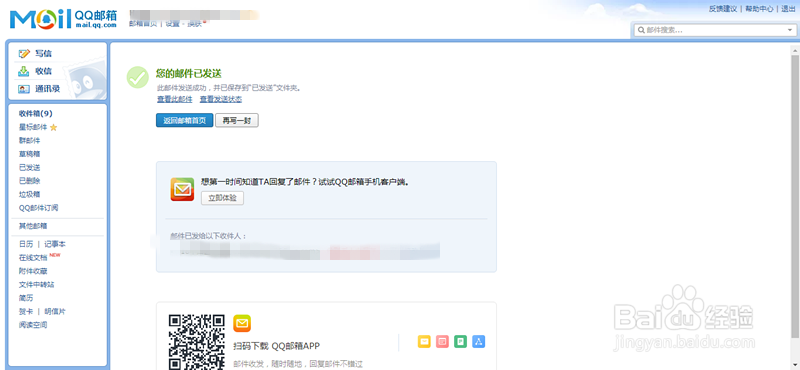Click the search magnifier icon
Image resolution: width=800 pixels, height=370 pixels.
640,30
